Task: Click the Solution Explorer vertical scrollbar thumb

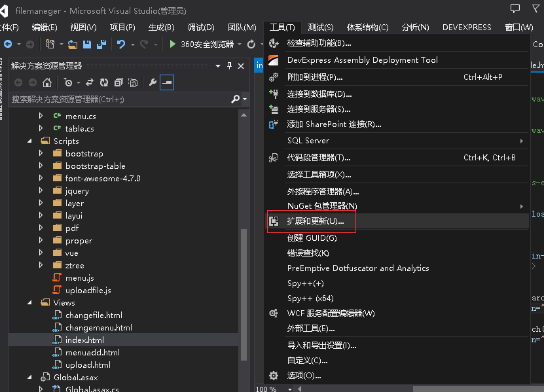Action: [244, 295]
